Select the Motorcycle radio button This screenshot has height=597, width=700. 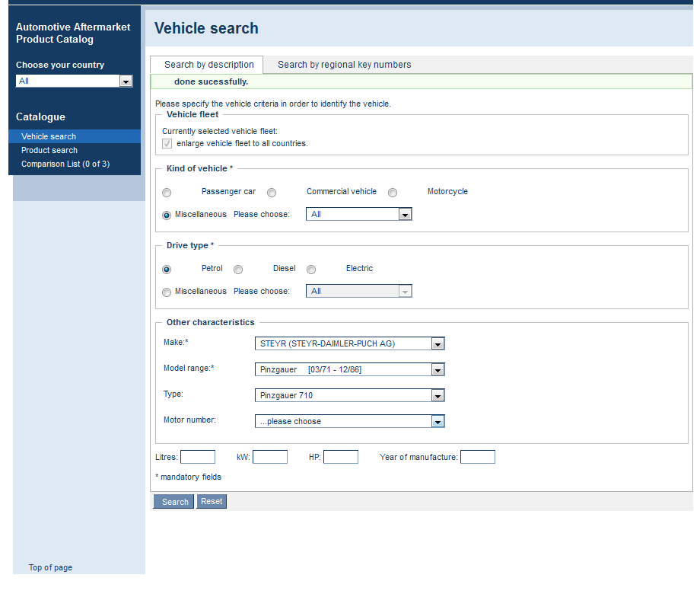click(393, 193)
